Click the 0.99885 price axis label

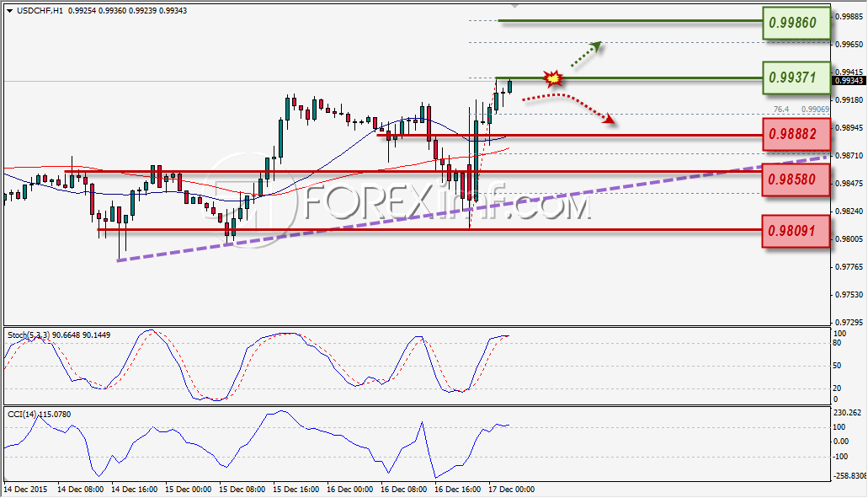(849, 17)
